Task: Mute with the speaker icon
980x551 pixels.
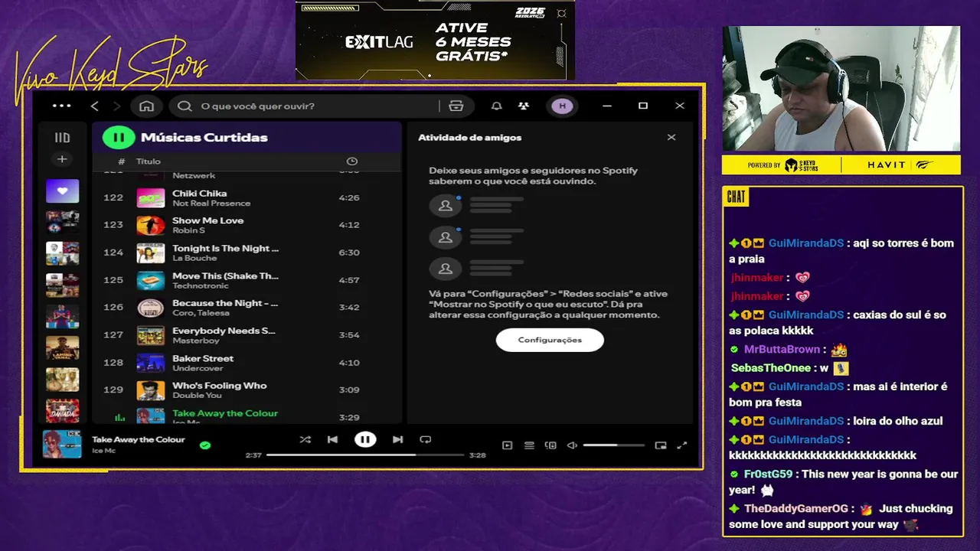Action: click(572, 445)
